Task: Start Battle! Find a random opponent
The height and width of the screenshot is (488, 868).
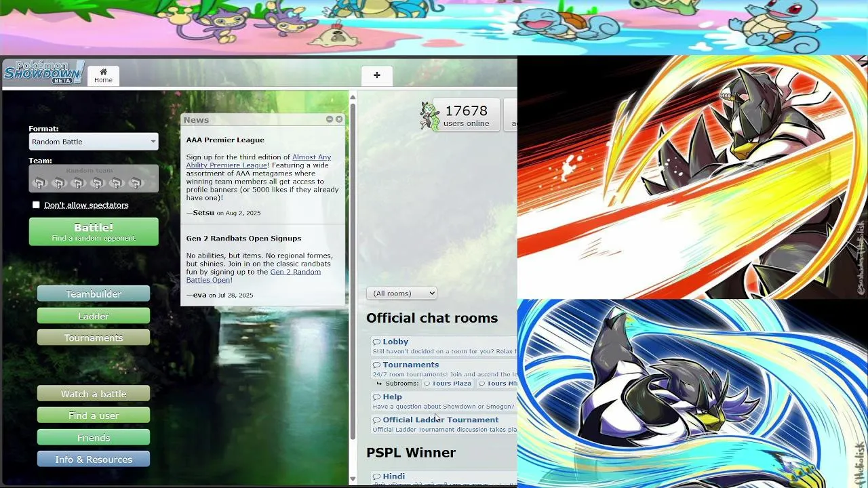Action: click(x=94, y=232)
